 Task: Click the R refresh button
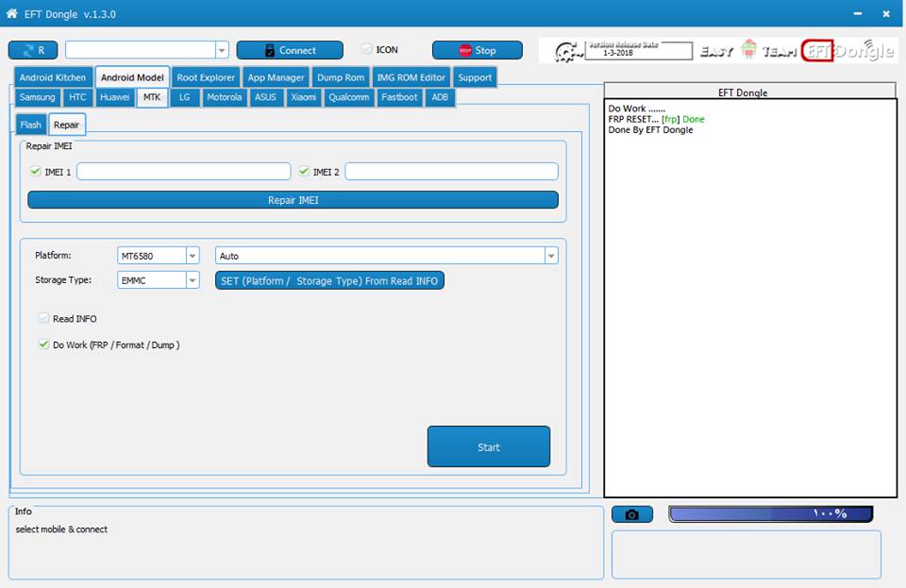pos(33,50)
